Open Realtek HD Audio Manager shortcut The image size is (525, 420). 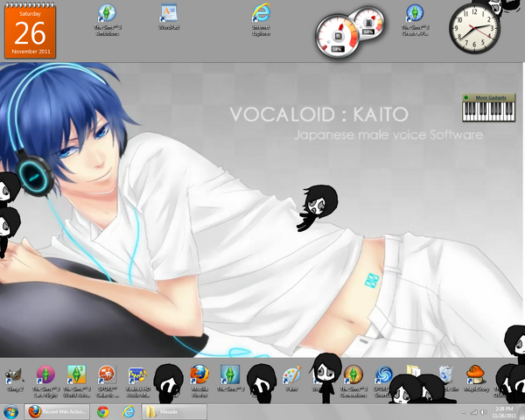pyautogui.click(x=138, y=381)
